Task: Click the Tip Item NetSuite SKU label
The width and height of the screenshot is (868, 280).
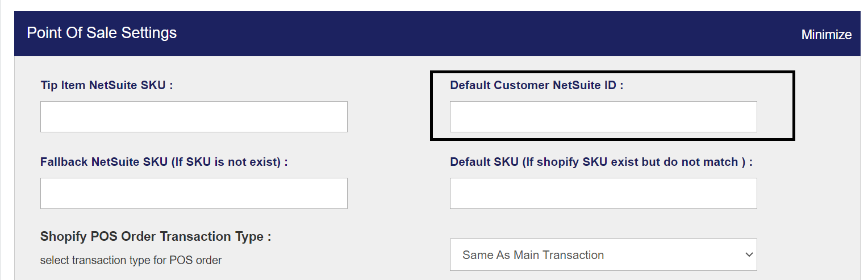Action: pyautogui.click(x=106, y=86)
